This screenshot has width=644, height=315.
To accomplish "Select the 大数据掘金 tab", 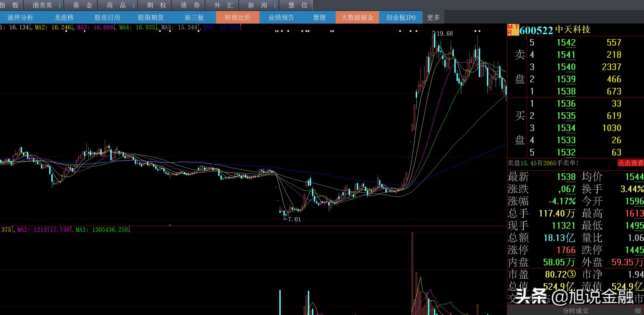I will click(357, 18).
